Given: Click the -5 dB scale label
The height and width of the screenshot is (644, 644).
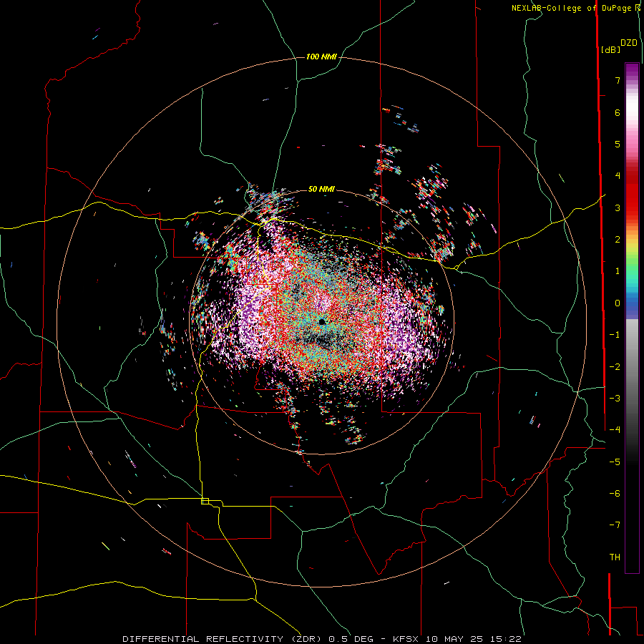Looking at the screenshot, I should [615, 462].
